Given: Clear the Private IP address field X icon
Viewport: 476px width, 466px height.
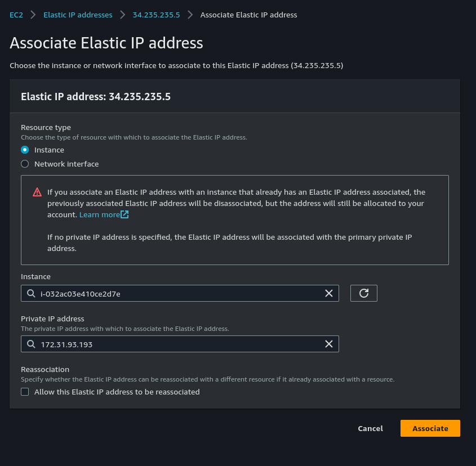Looking at the screenshot, I should click(329, 344).
